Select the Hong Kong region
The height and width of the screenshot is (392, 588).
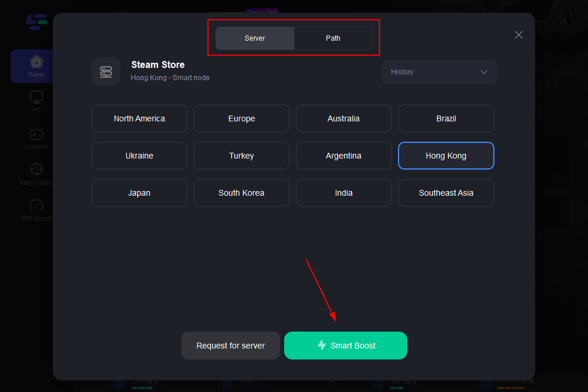(x=446, y=156)
